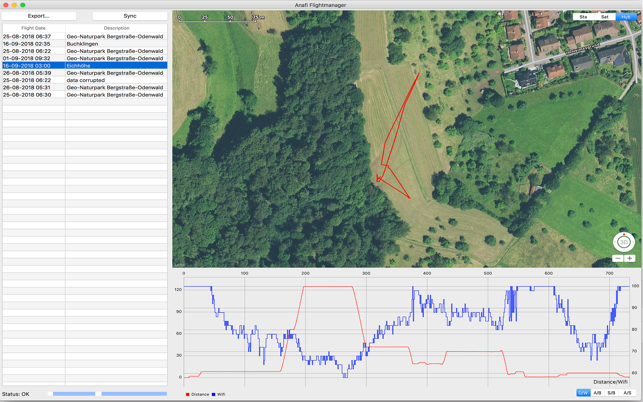Click the green macOS fullscreen window button
Screen dimensions: 643x402
[x=23, y=5]
